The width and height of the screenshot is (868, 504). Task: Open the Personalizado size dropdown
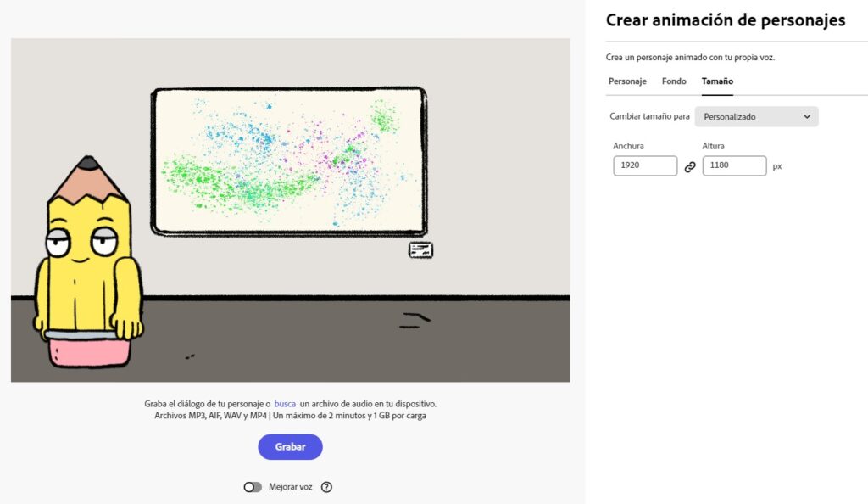[x=755, y=116]
